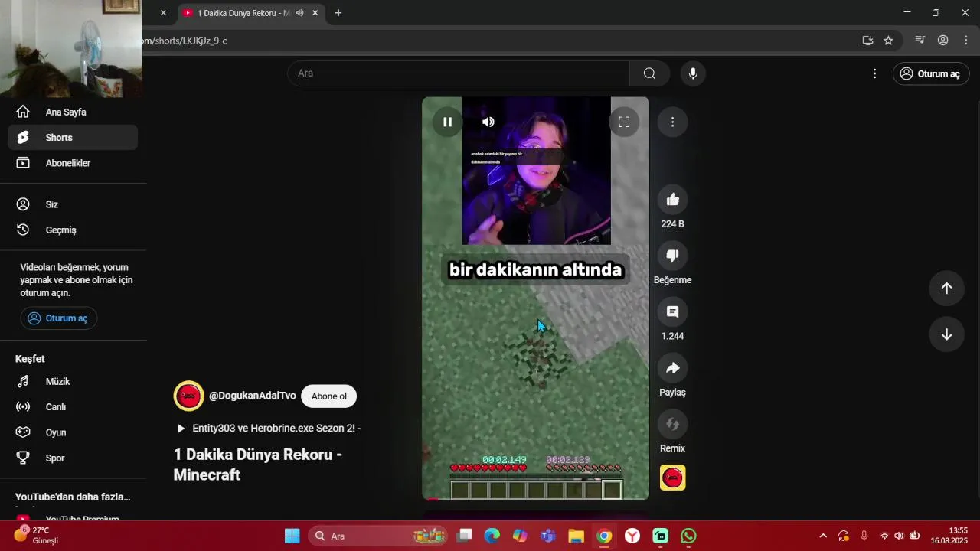Viewport: 980px width, 551px height.
Task: Click the video progress bar at bottom
Action: click(x=535, y=499)
